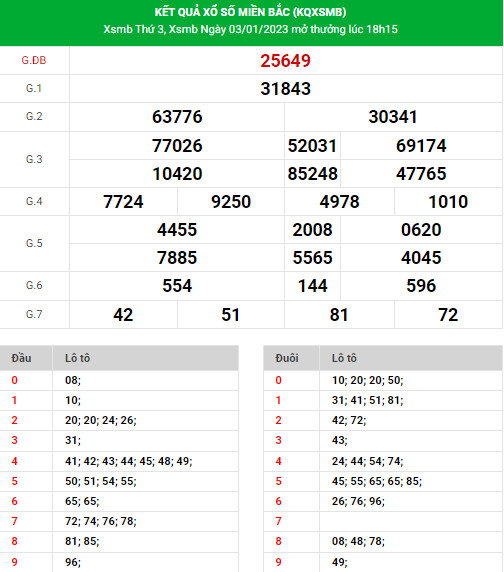Click G.4 number 1010
Viewport: 504px width, 572px height.
coord(448,202)
